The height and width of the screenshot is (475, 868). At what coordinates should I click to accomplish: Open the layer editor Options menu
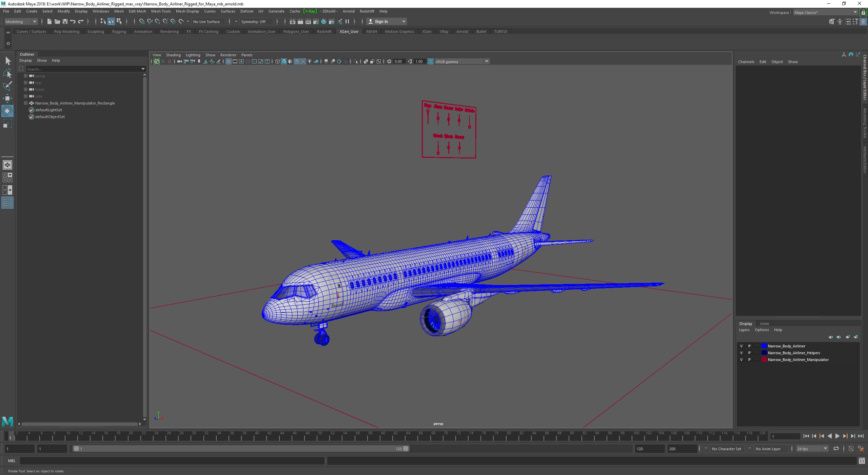click(762, 330)
